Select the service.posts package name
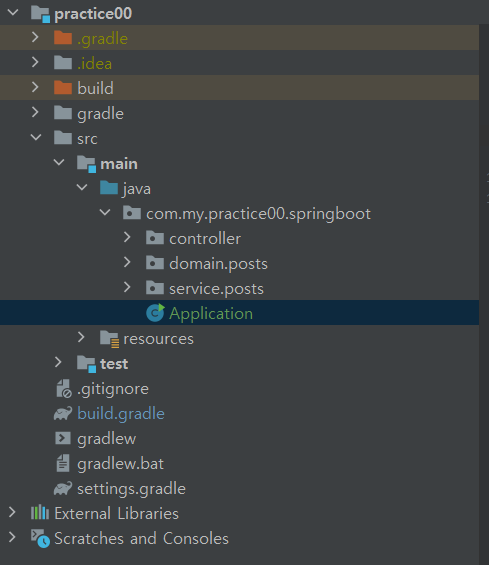This screenshot has height=565, width=489. (x=216, y=289)
